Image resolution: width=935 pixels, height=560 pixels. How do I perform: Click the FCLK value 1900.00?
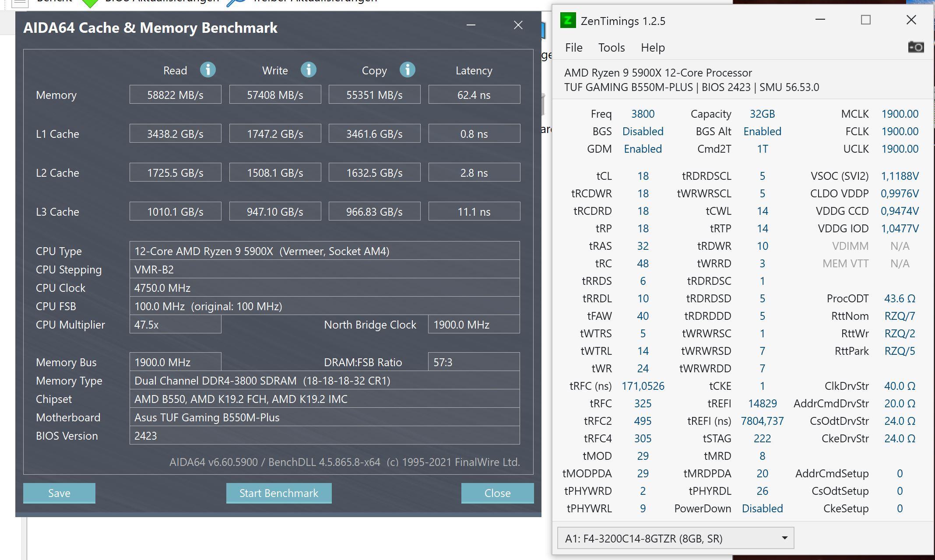(x=900, y=131)
